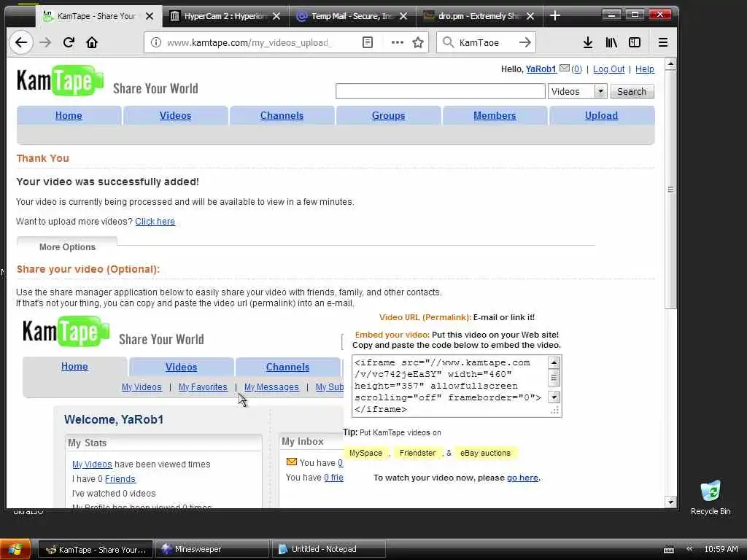Image resolution: width=747 pixels, height=560 pixels.
Task: Select the More Options tab
Action: (x=67, y=246)
